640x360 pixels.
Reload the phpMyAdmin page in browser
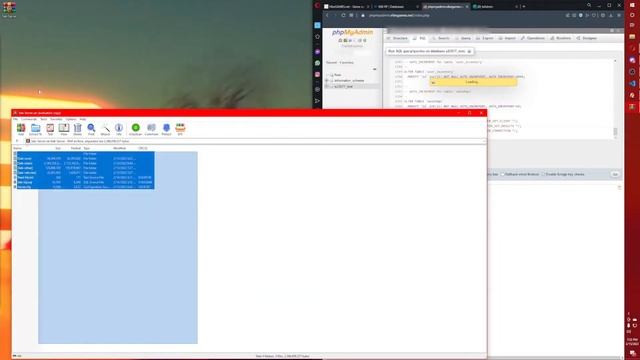point(343,16)
